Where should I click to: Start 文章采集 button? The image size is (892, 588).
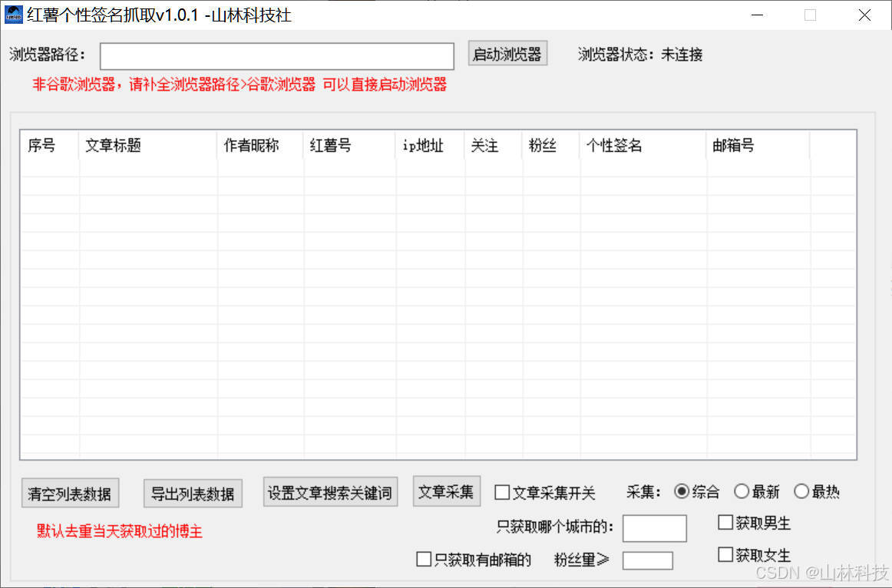[446, 491]
